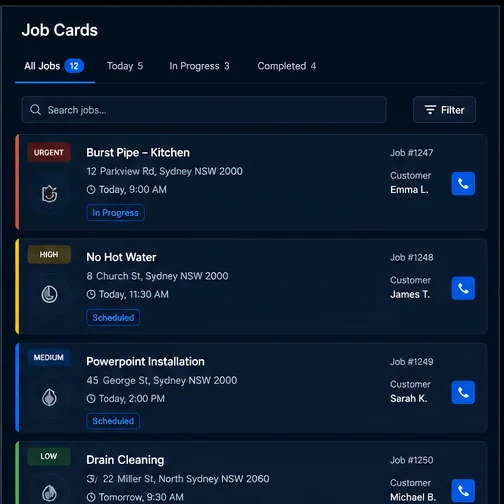
Task: Click the URGENT priority badge
Action: click(49, 152)
